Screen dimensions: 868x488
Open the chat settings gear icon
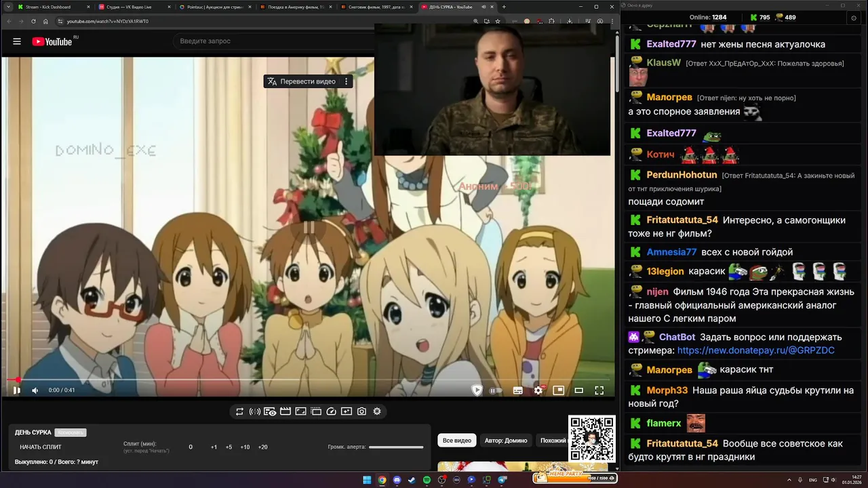click(x=854, y=18)
